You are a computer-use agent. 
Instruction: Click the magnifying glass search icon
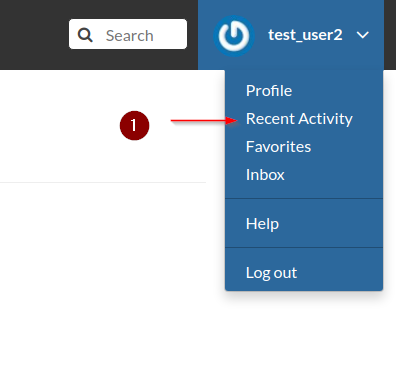click(x=85, y=35)
